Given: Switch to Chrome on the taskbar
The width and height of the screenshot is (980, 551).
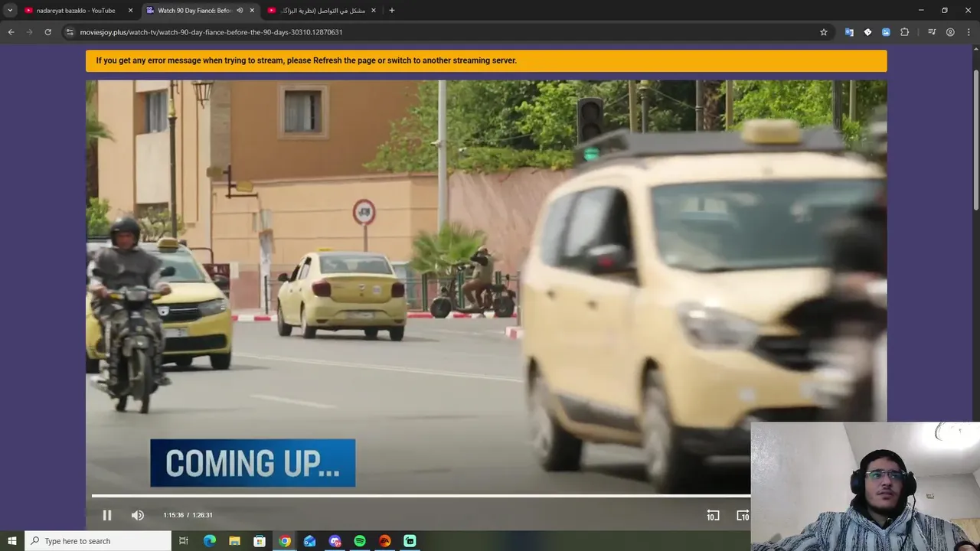Looking at the screenshot, I should point(285,541).
